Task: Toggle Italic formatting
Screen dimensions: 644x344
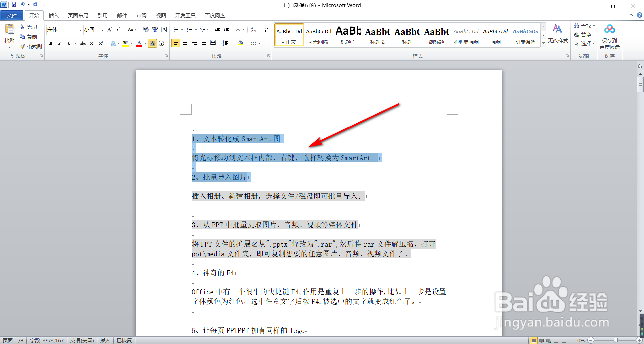Action: coord(60,43)
